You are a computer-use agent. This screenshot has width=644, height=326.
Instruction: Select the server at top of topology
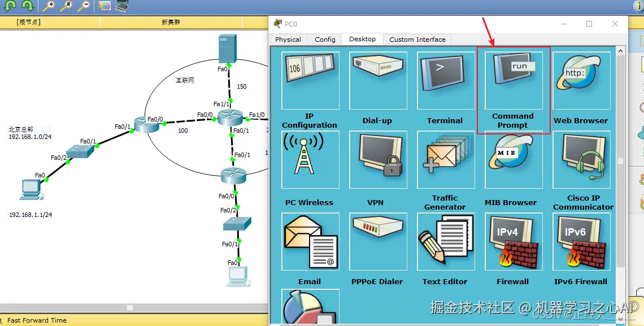(x=228, y=49)
